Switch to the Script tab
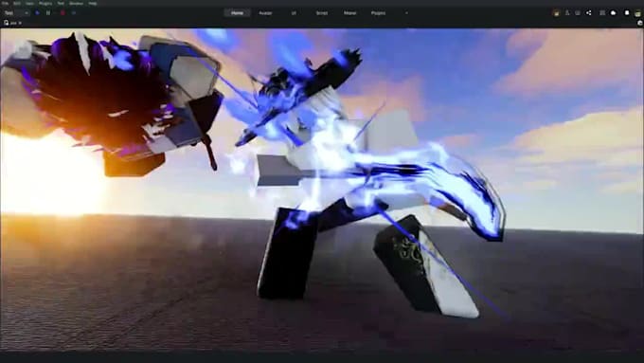Image resolution: width=644 pixels, height=363 pixels. click(322, 13)
